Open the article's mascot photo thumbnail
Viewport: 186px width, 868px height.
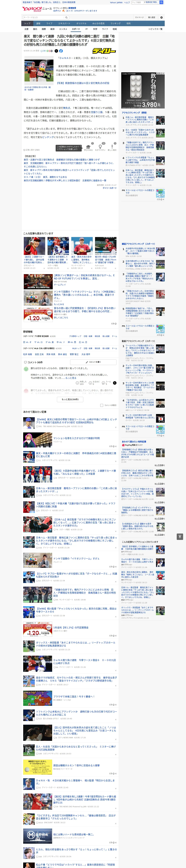pos(39,71)
